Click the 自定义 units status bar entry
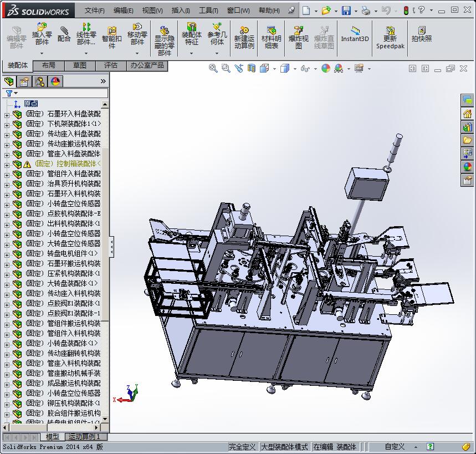Image resolution: width=476 pixels, height=454 pixels. [395, 447]
